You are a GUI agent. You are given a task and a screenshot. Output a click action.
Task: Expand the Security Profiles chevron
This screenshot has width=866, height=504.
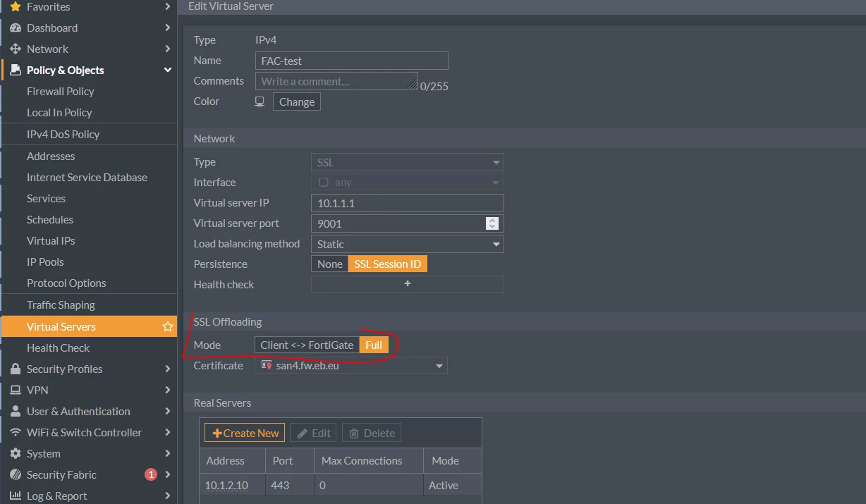tap(167, 369)
